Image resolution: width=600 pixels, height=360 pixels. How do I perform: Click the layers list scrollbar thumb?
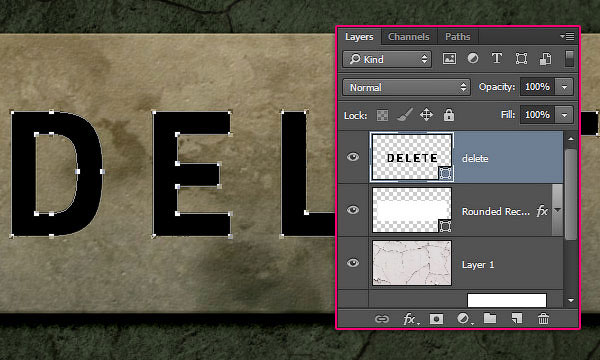coord(571,194)
